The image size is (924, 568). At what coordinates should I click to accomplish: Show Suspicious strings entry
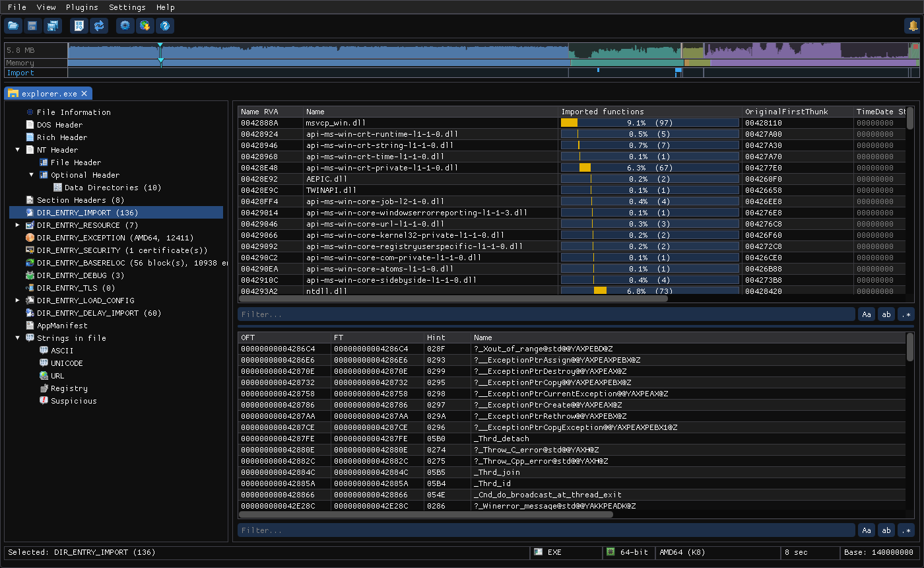73,401
